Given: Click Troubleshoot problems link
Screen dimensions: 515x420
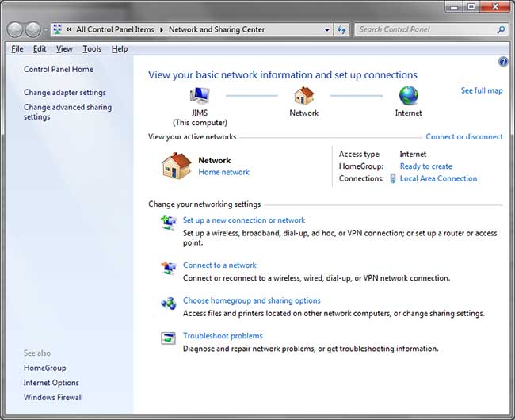Looking at the screenshot, I should tap(223, 336).
